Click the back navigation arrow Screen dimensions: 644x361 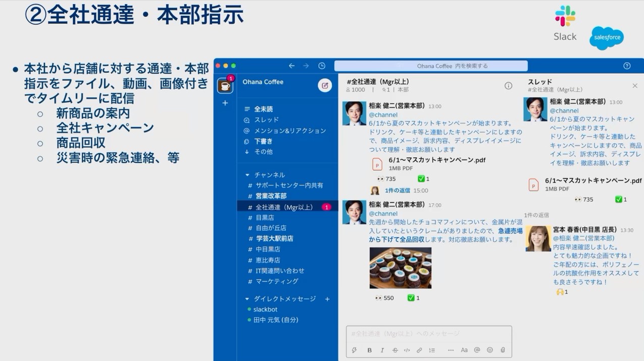pos(291,66)
